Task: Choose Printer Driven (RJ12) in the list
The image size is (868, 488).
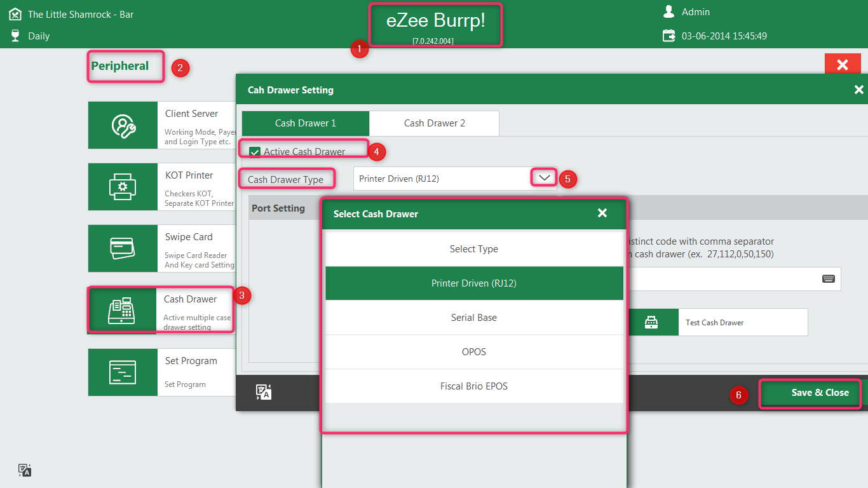Action: click(474, 283)
